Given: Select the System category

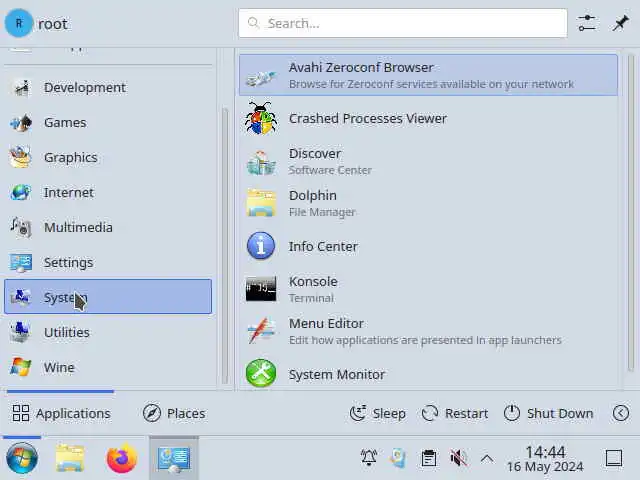Looking at the screenshot, I should coord(108,297).
